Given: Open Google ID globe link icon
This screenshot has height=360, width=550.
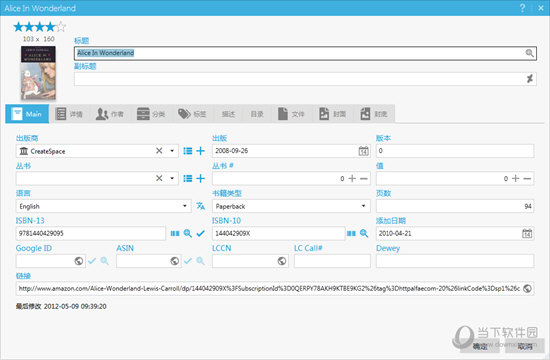Looking at the screenshot, I should [79, 261].
